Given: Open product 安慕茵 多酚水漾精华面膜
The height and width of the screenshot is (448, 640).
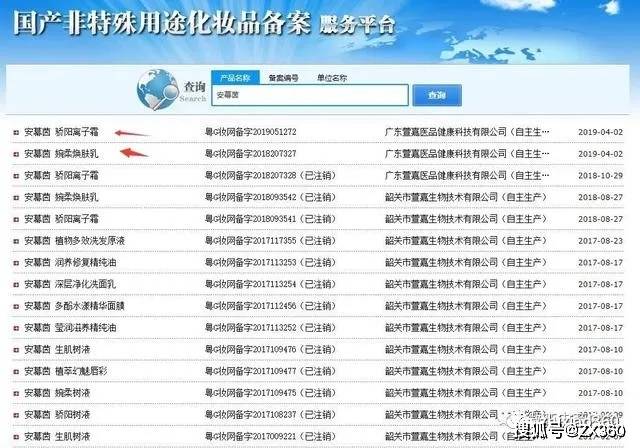Looking at the screenshot, I should tap(74, 306).
